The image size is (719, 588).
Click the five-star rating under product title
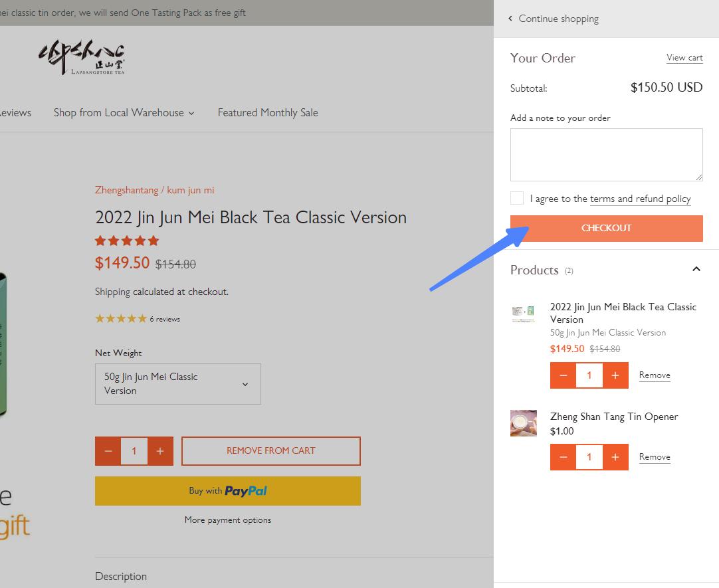pyautogui.click(x=127, y=241)
